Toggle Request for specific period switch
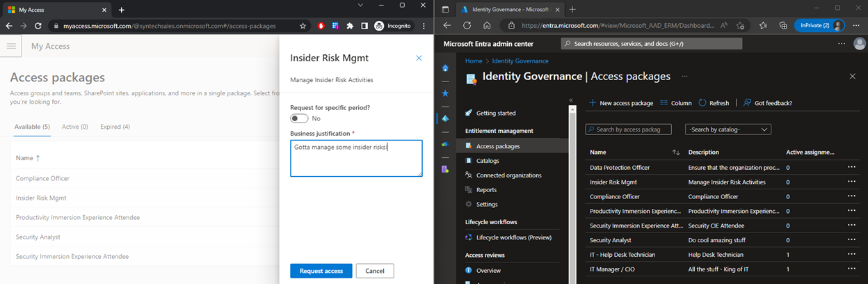The height and width of the screenshot is (284, 868). (299, 118)
